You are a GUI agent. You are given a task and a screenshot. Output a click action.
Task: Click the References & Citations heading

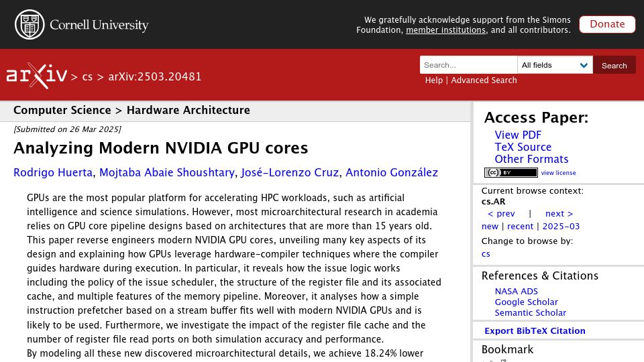coord(539,276)
